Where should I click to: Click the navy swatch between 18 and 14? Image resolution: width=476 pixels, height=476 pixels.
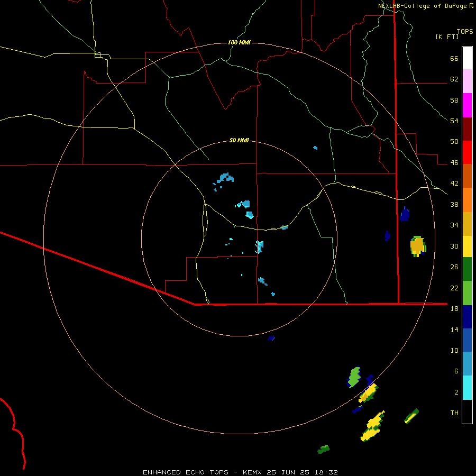tap(467, 317)
